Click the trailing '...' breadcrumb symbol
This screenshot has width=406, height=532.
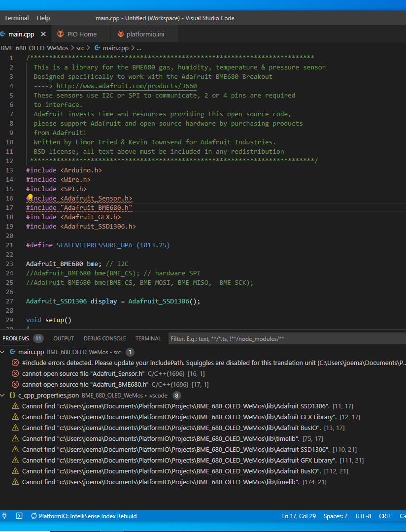[138, 48]
